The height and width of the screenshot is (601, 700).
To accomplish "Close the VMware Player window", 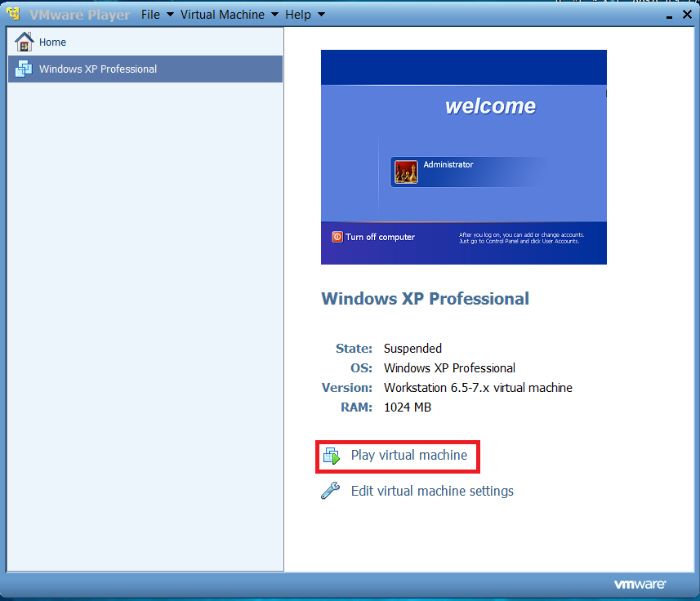I will coord(687,15).
